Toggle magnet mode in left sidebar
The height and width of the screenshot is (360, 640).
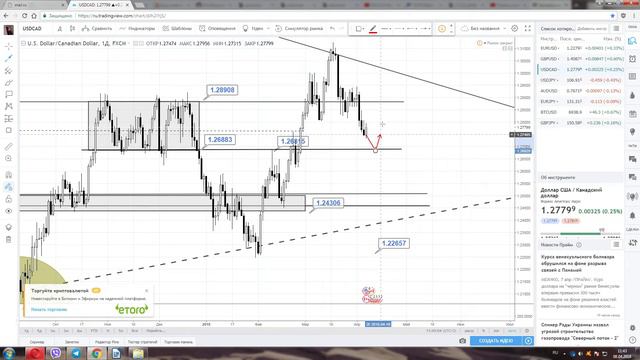click(9, 175)
